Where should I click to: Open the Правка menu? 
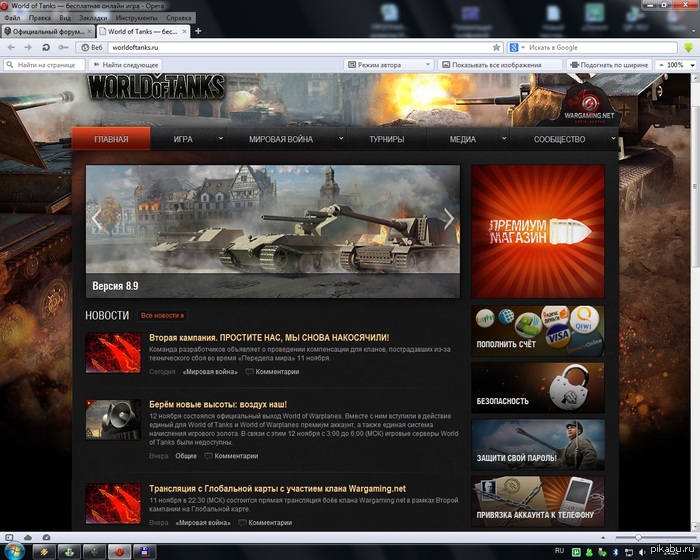(39, 18)
